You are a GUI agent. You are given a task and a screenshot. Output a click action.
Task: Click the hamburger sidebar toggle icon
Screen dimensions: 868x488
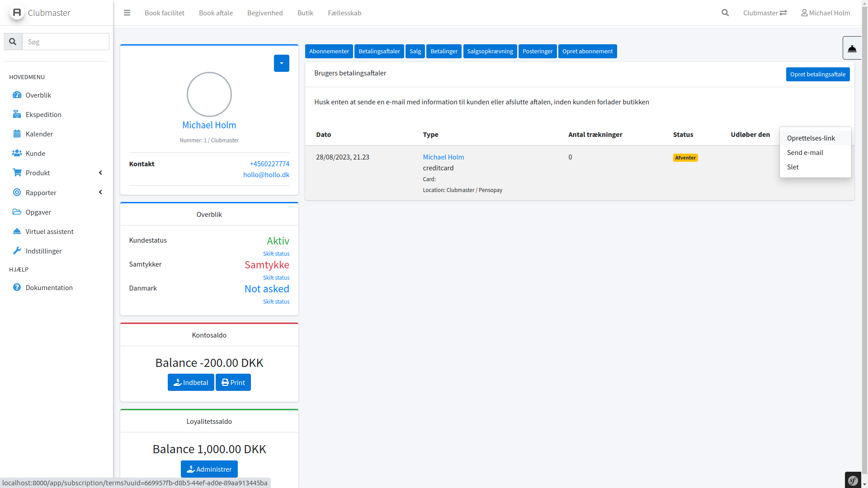[x=127, y=13]
